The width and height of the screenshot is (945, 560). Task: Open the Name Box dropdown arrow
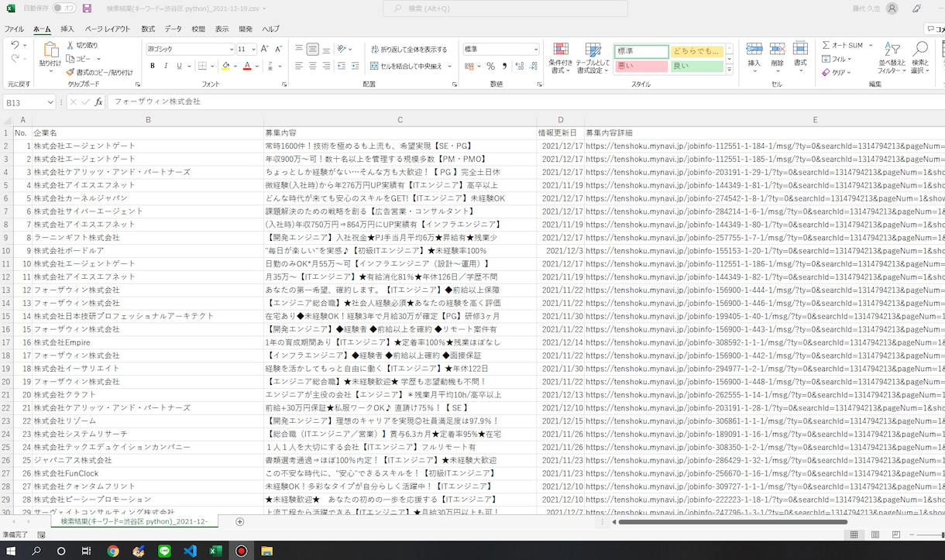(50, 101)
